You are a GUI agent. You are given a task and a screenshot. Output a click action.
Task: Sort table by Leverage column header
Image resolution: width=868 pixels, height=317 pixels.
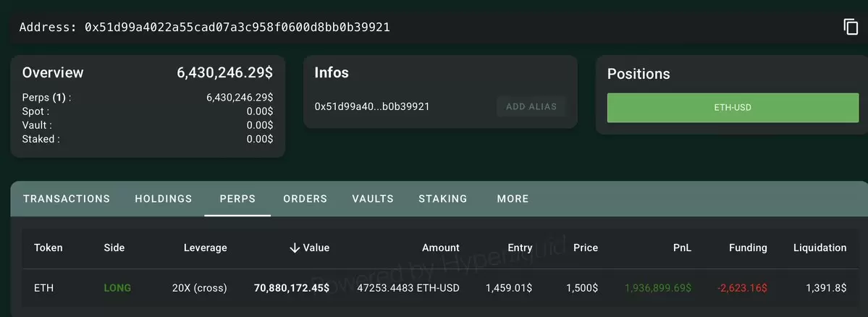tap(206, 248)
